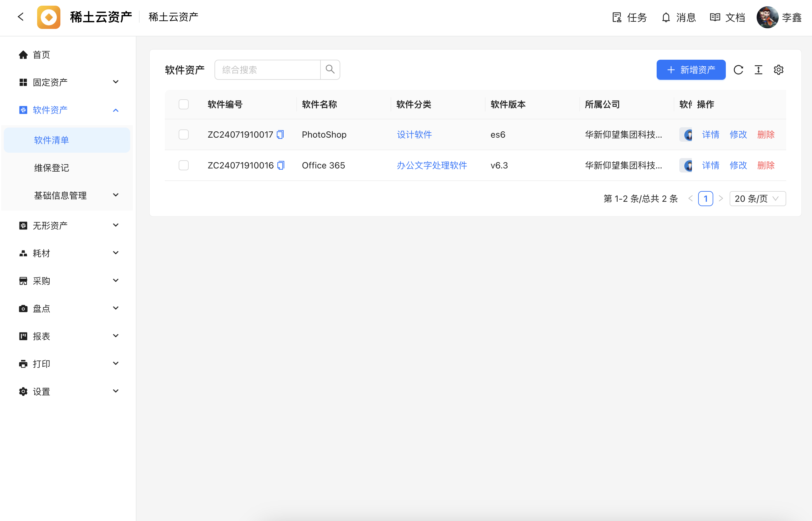
Task: Open the table column settings gear
Action: [x=778, y=70]
